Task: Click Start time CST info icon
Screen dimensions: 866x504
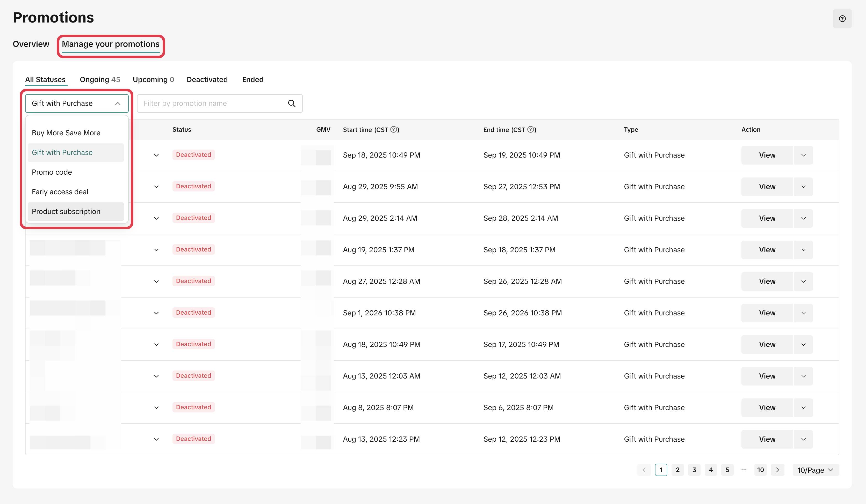Action: (x=394, y=129)
